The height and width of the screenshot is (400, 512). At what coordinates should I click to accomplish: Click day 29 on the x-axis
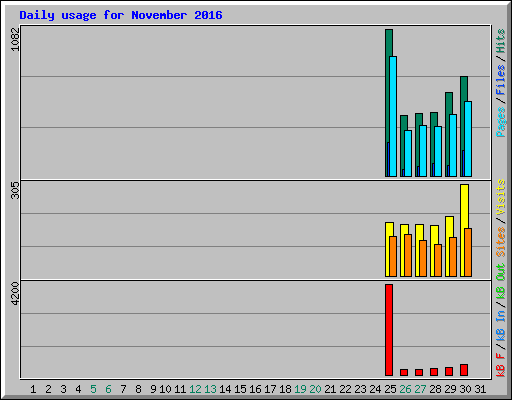[450, 389]
